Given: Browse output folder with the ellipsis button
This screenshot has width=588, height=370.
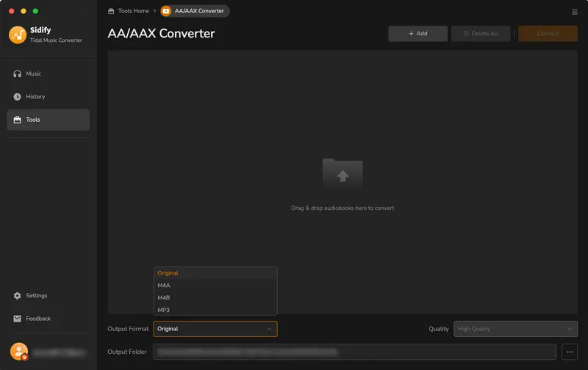Looking at the screenshot, I should click(570, 352).
